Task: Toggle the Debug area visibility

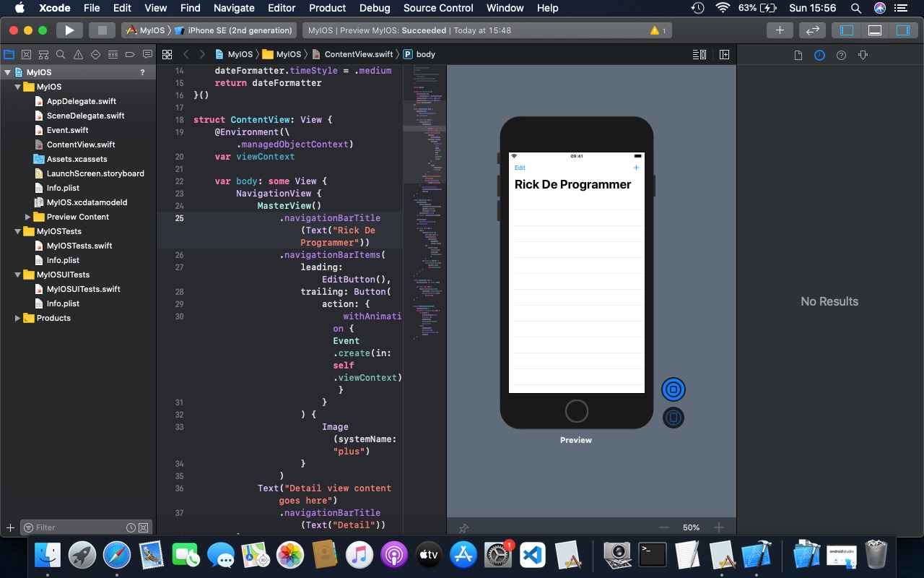Action: (875, 30)
